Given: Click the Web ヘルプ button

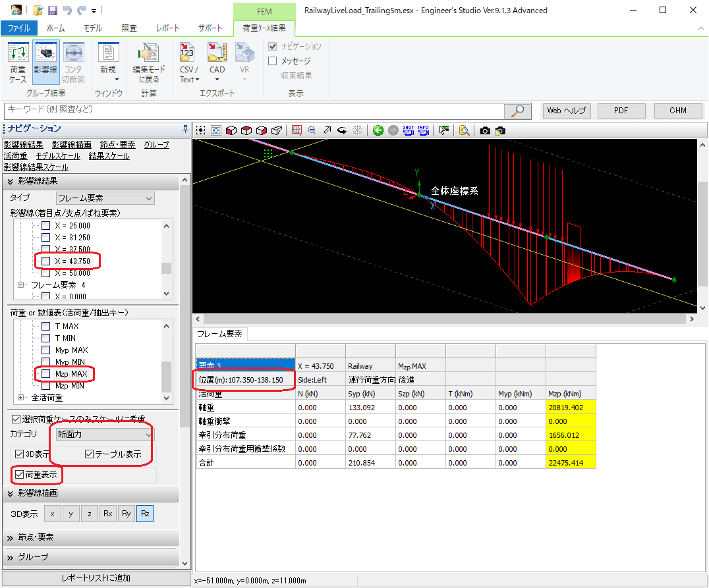Looking at the screenshot, I should tap(566, 111).
